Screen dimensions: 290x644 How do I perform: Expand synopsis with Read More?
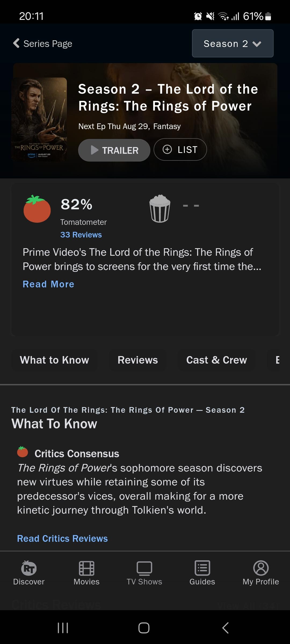(48, 284)
